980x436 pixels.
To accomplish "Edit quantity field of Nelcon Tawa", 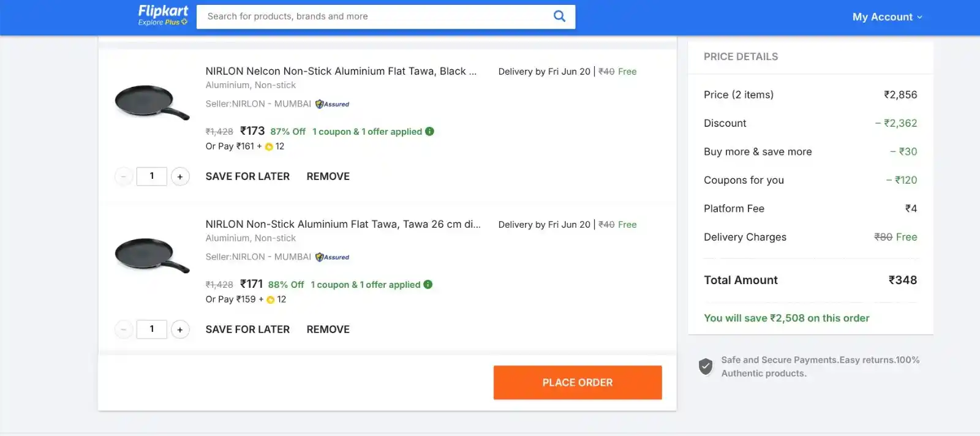I will [x=152, y=176].
